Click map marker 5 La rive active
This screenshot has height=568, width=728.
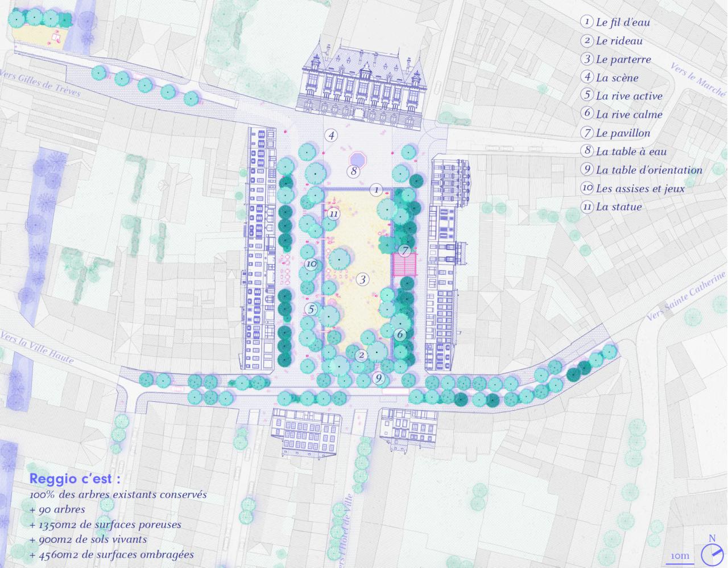(x=311, y=309)
